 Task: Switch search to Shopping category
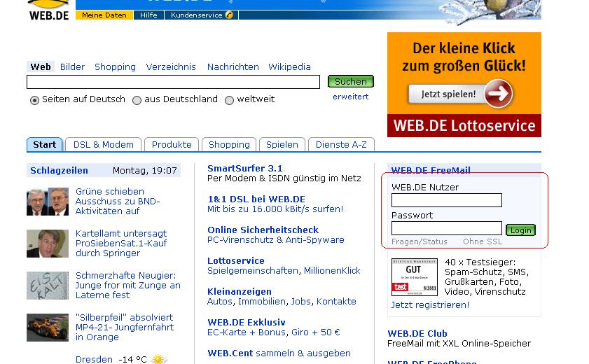pos(115,66)
